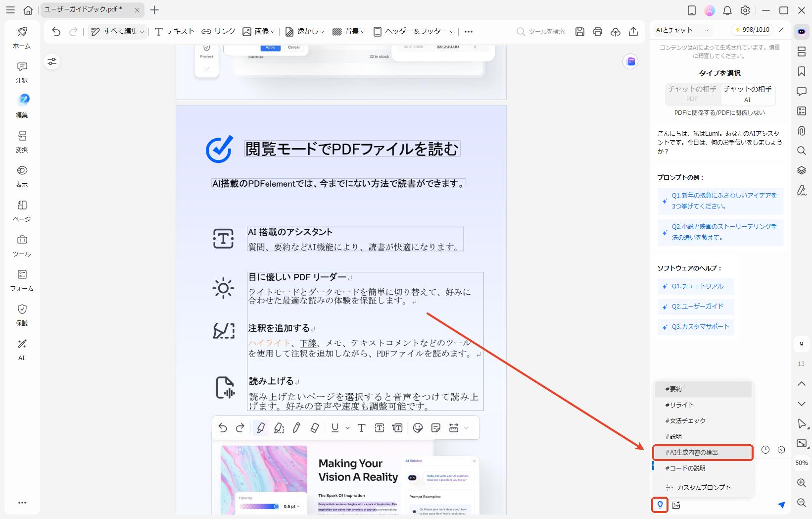Open the bookmarks panel on right sidebar
812x519 pixels.
click(x=801, y=71)
